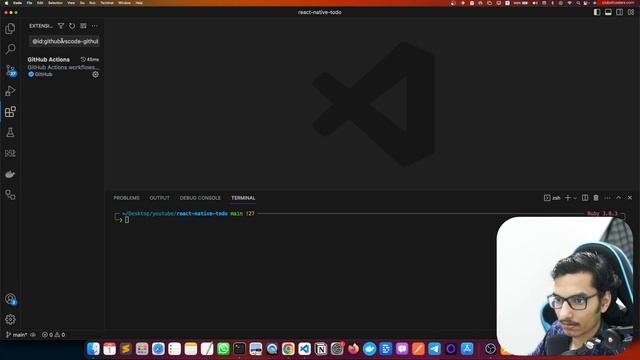640x360 pixels.
Task: Launch WhatsApp from the Dock
Action: click(x=223, y=349)
